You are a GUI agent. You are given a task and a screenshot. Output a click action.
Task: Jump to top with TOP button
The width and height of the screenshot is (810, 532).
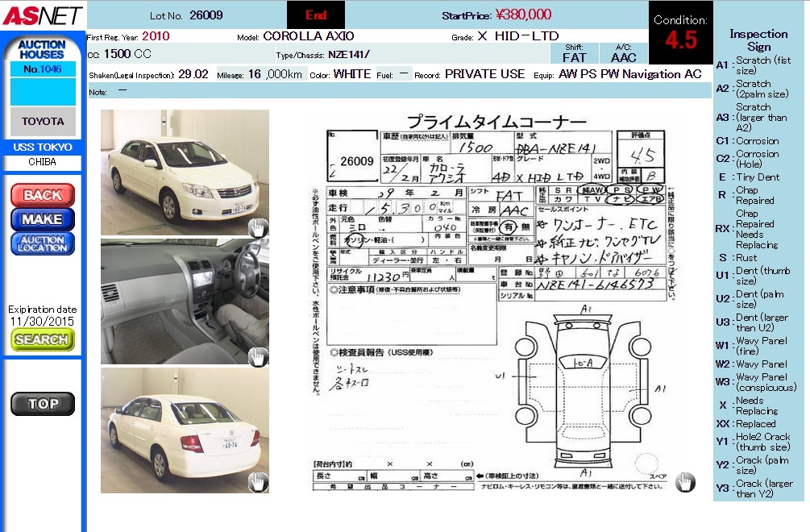point(43,404)
